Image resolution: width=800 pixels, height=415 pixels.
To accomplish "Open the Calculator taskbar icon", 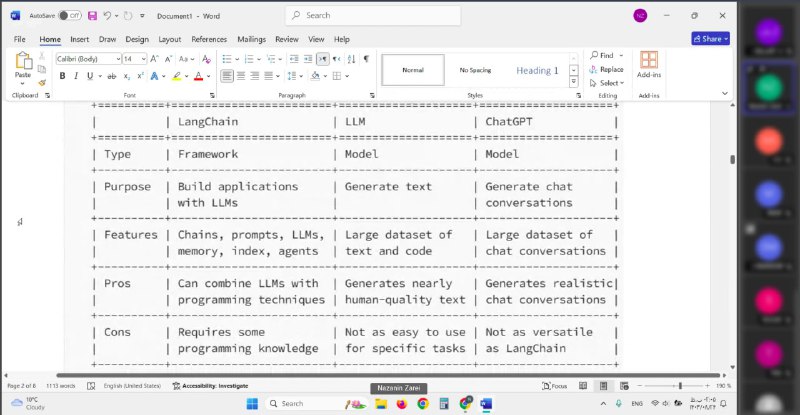I will coord(444,404).
